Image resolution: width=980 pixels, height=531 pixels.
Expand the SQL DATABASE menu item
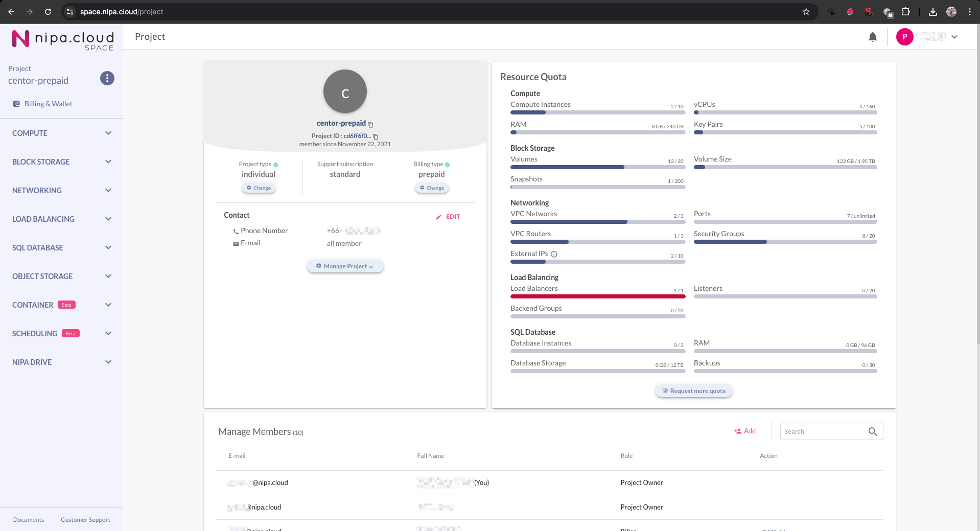click(x=61, y=248)
